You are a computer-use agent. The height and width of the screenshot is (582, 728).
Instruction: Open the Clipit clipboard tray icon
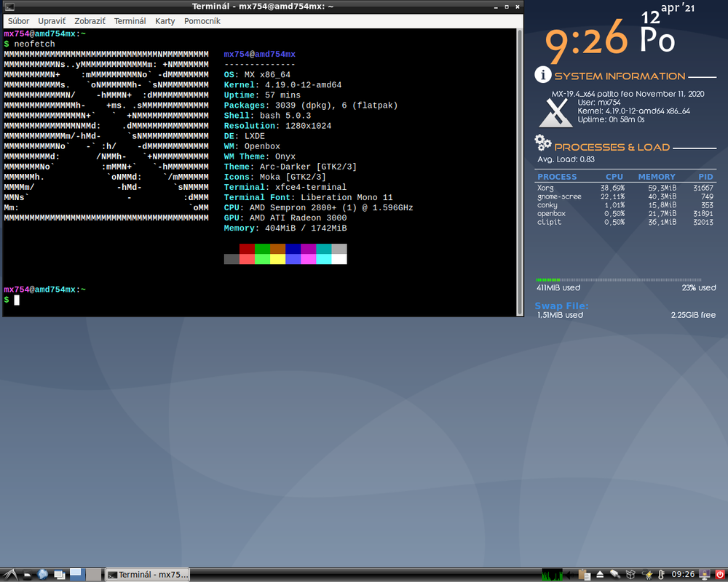click(x=585, y=575)
